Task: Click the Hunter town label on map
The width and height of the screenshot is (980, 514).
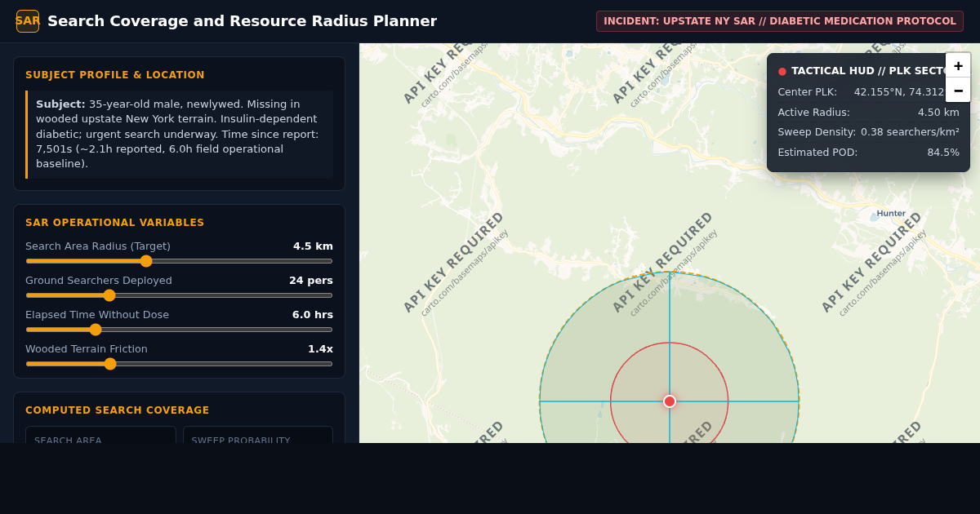Action: (x=891, y=214)
